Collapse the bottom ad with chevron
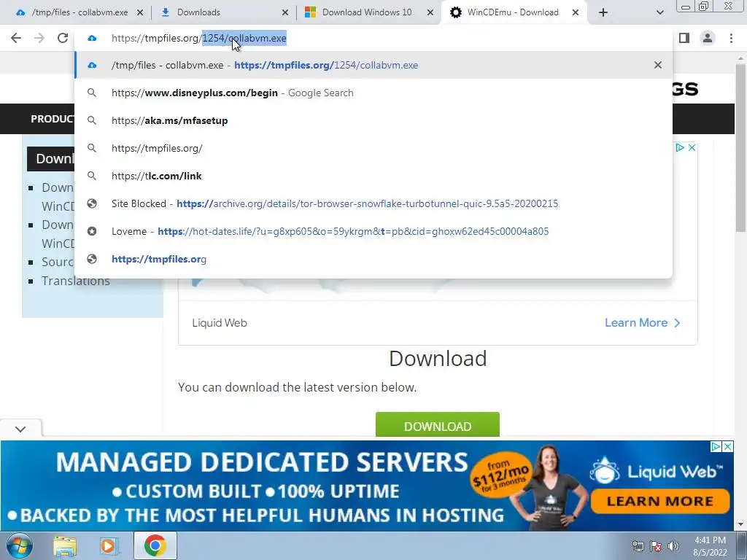The image size is (747, 560). click(x=20, y=429)
